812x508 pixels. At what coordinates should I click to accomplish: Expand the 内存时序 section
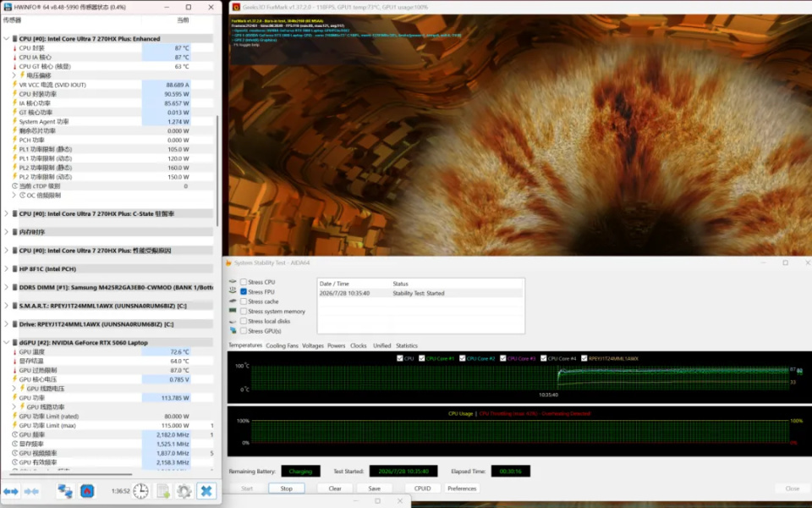7,232
